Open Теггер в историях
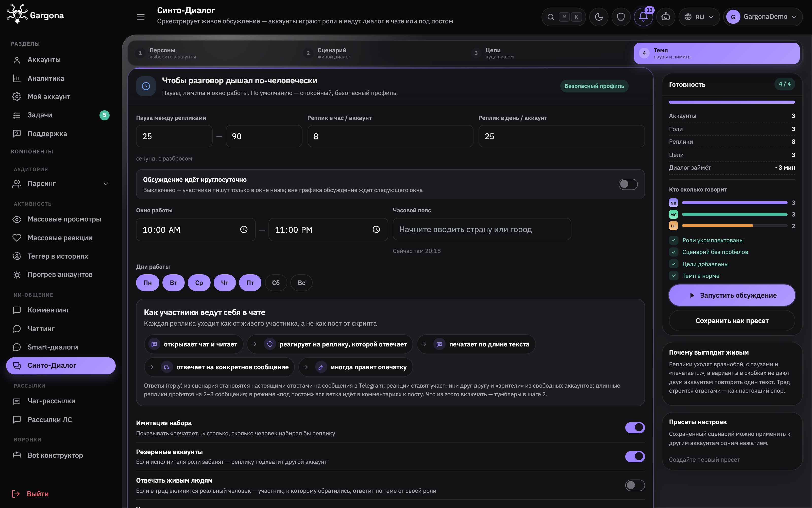This screenshot has height=508, width=812. point(61,256)
